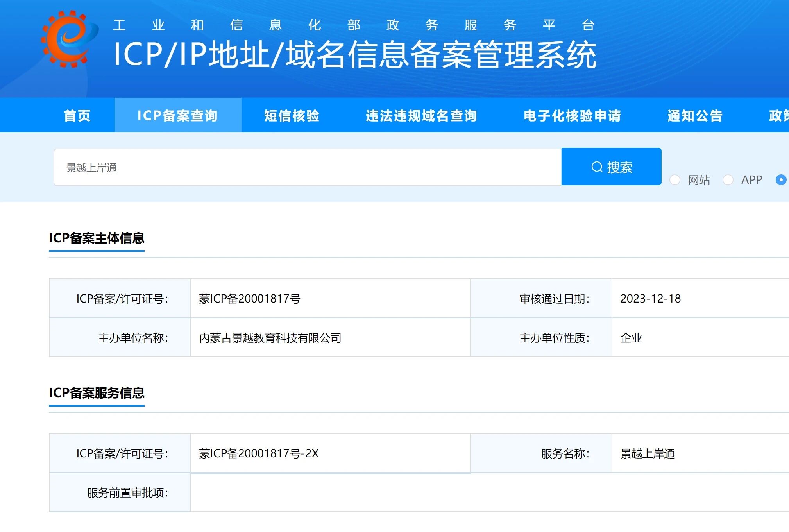
Task: Click the selected blue radio button
Action: pos(780,180)
